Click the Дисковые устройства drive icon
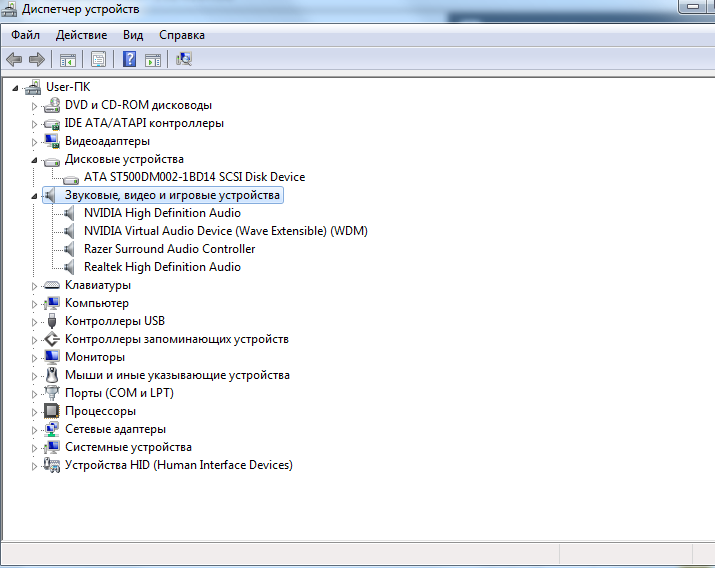Screen dimensions: 715x568 coord(52,161)
